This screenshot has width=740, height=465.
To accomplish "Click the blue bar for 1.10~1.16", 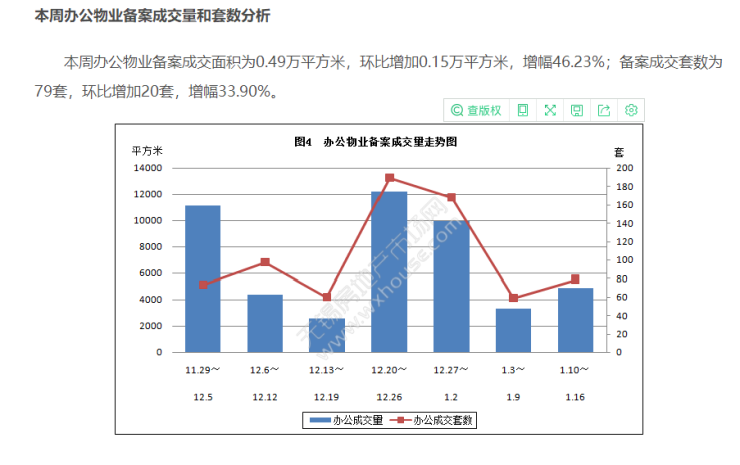I will pos(575,320).
